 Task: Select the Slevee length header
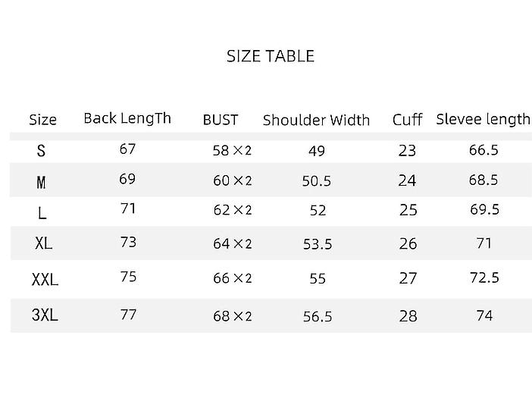click(483, 119)
